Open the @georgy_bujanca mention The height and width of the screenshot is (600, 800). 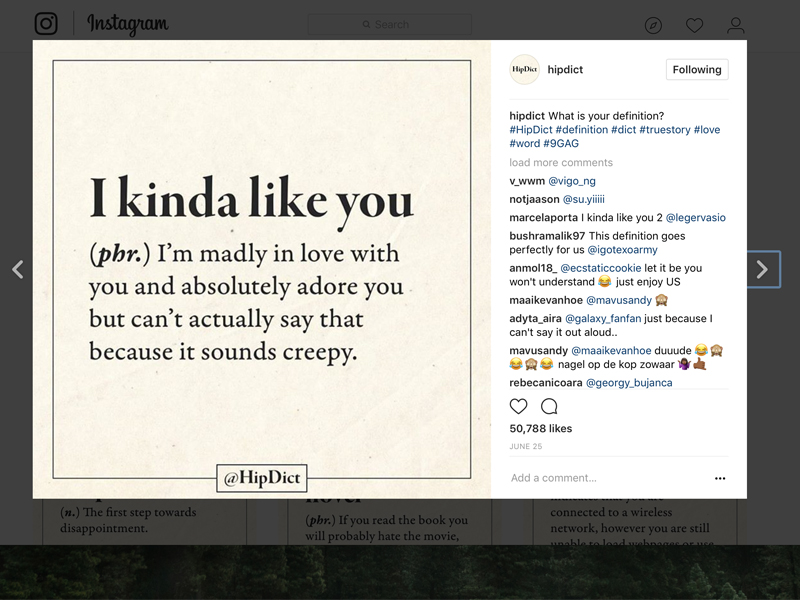pyautogui.click(x=629, y=383)
